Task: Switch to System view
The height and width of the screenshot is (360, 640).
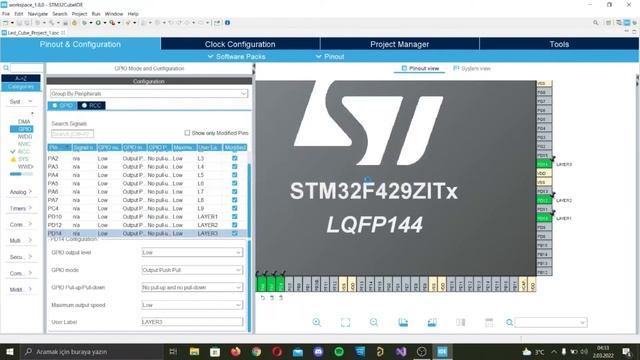Action: click(x=472, y=69)
